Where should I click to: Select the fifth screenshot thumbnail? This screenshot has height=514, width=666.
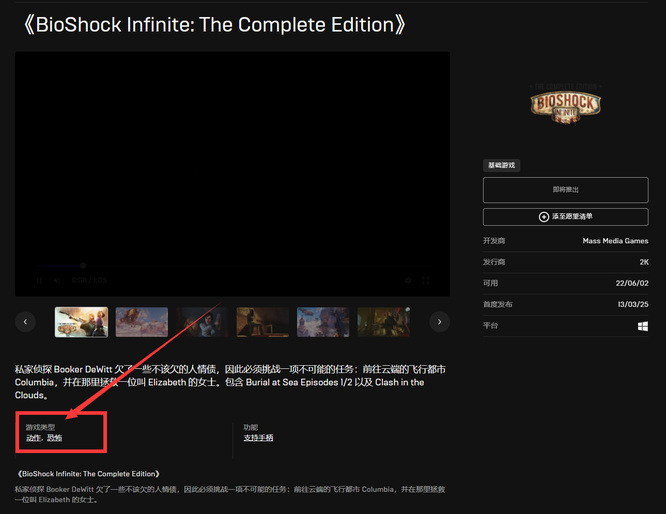tap(323, 322)
